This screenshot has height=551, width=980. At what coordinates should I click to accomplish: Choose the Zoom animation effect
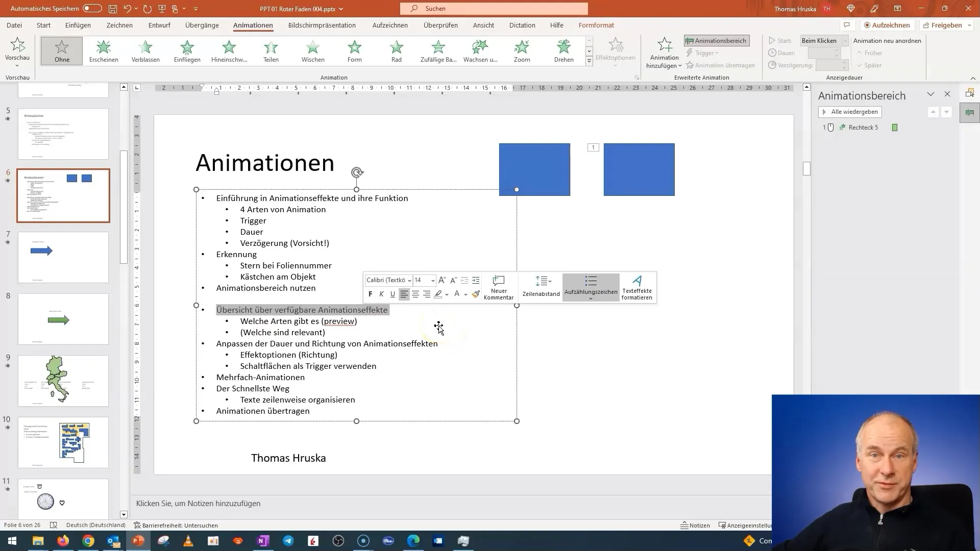click(x=522, y=51)
